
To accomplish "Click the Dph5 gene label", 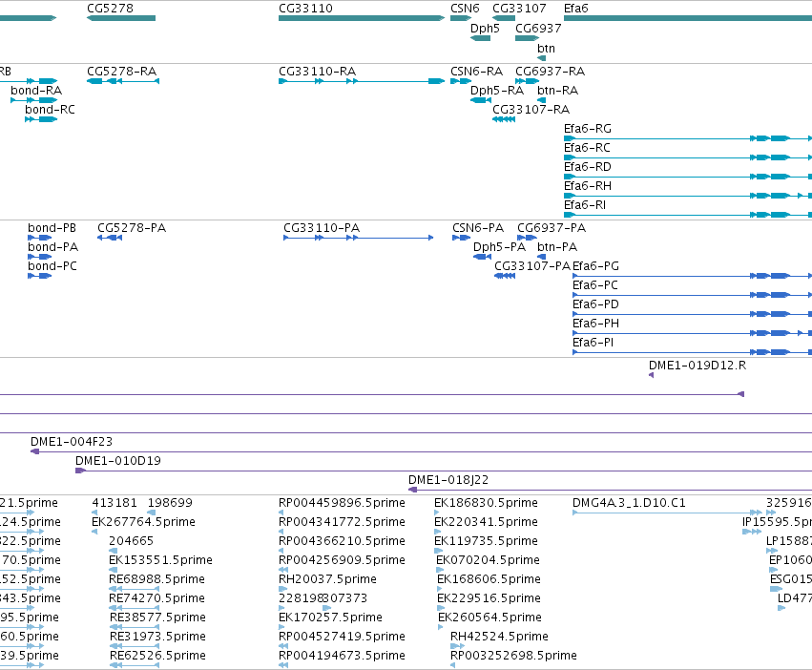I will [x=485, y=28].
